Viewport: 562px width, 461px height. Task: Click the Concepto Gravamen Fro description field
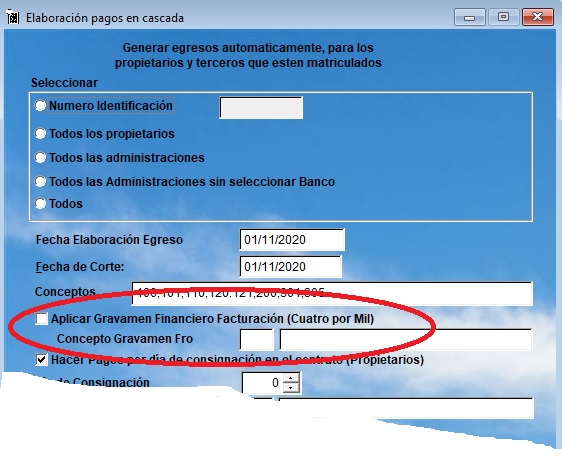coord(406,339)
